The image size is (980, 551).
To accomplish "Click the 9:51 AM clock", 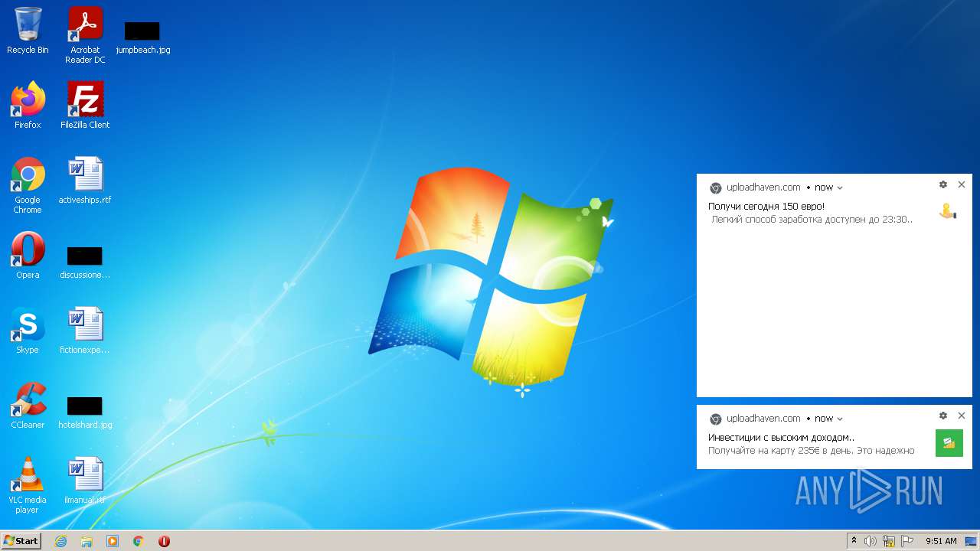I will [941, 541].
